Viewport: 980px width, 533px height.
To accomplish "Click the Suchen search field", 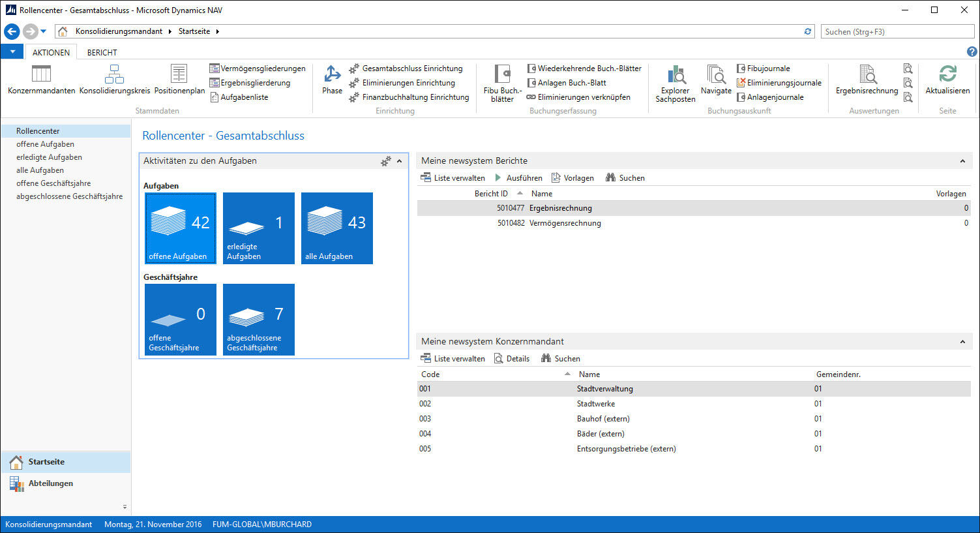I will 897,31.
